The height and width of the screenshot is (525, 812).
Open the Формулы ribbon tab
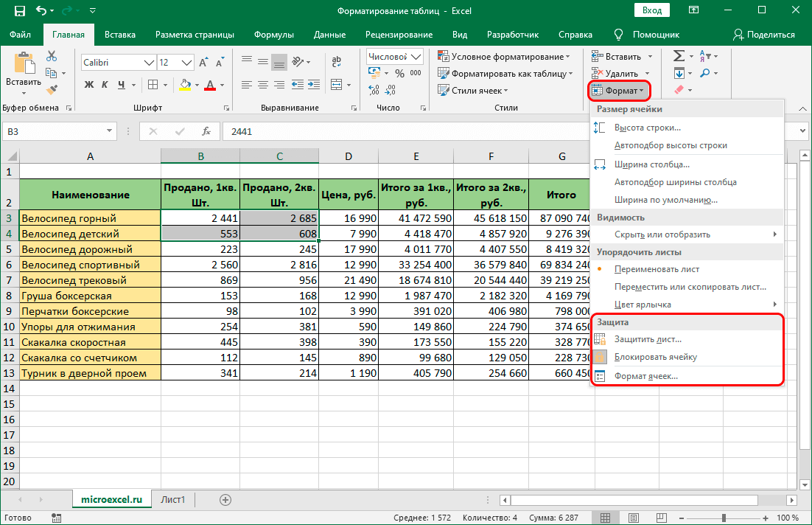click(x=273, y=35)
